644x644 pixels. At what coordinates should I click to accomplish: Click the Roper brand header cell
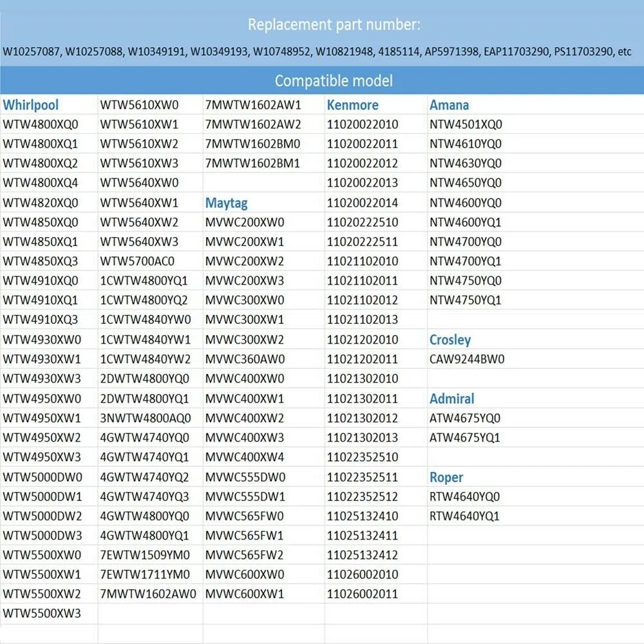(x=446, y=477)
